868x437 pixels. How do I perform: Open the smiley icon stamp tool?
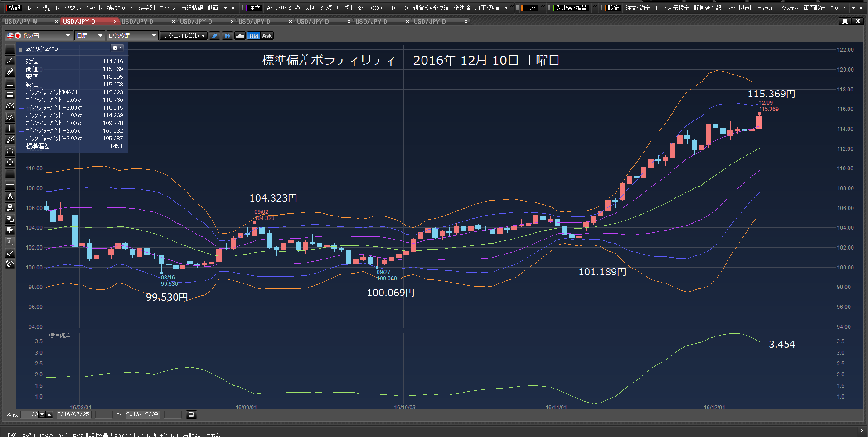click(x=10, y=207)
